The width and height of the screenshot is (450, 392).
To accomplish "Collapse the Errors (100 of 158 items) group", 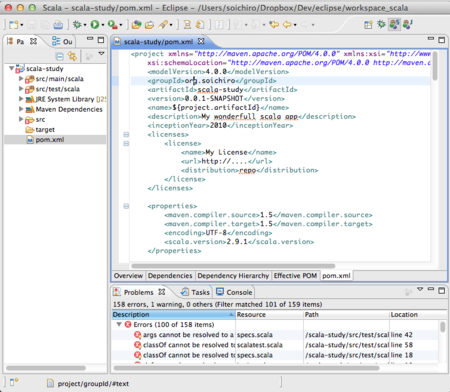I will (119, 324).
